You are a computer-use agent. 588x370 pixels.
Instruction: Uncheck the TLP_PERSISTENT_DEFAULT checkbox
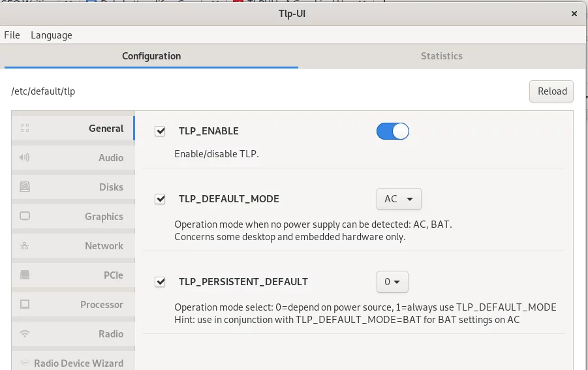coord(160,282)
